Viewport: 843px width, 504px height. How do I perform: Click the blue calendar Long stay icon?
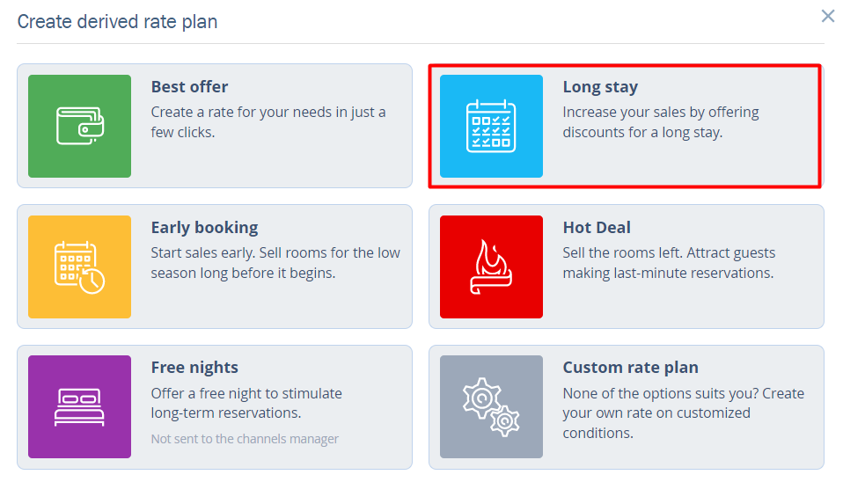(491, 126)
